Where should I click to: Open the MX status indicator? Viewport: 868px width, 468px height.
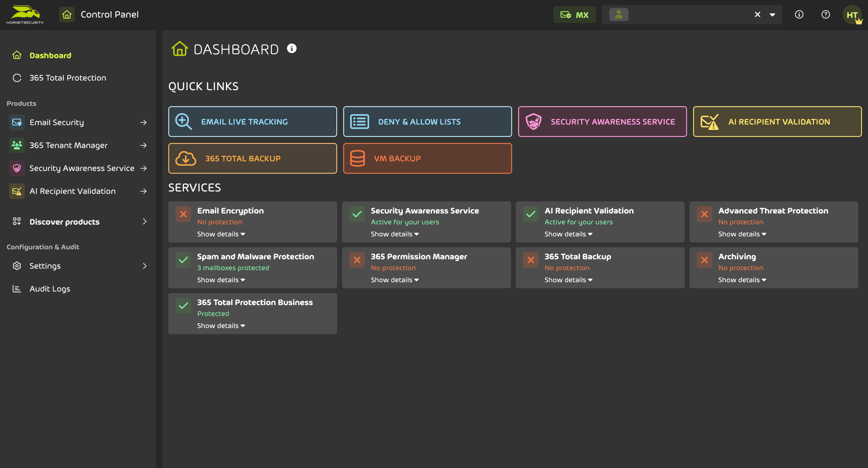574,15
